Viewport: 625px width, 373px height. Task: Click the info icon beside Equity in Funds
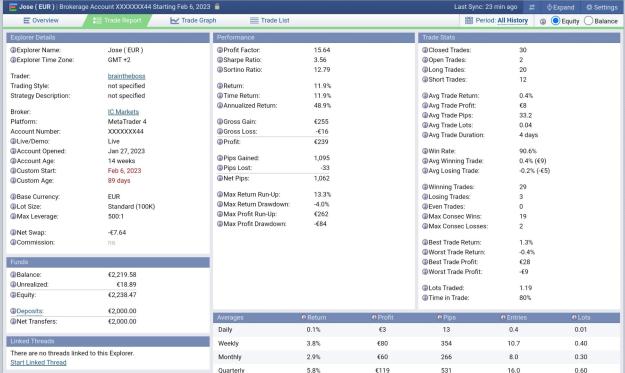(x=13, y=295)
